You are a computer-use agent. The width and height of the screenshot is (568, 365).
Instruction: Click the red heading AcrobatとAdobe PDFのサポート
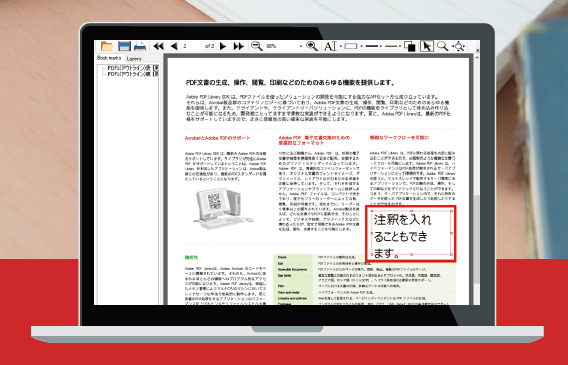point(218,138)
